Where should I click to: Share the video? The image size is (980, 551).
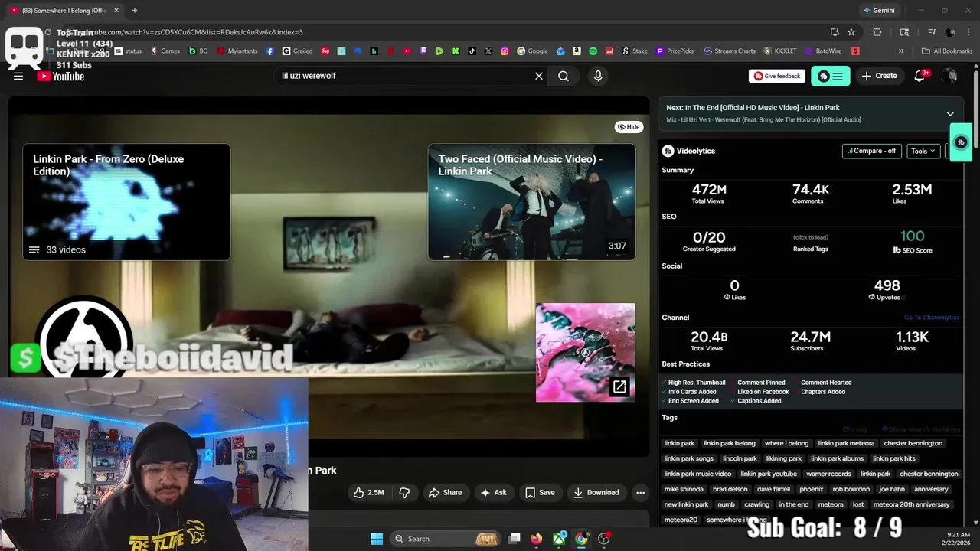(x=445, y=492)
